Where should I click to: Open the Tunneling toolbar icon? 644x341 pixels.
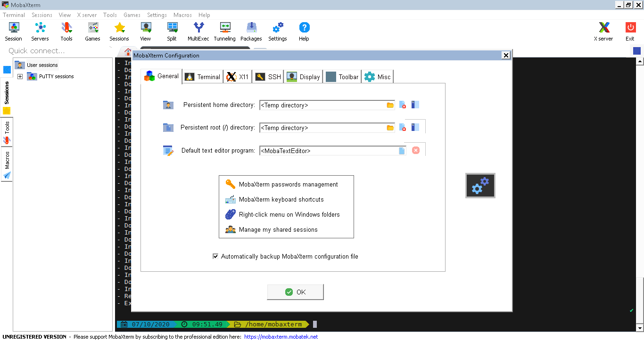(225, 31)
